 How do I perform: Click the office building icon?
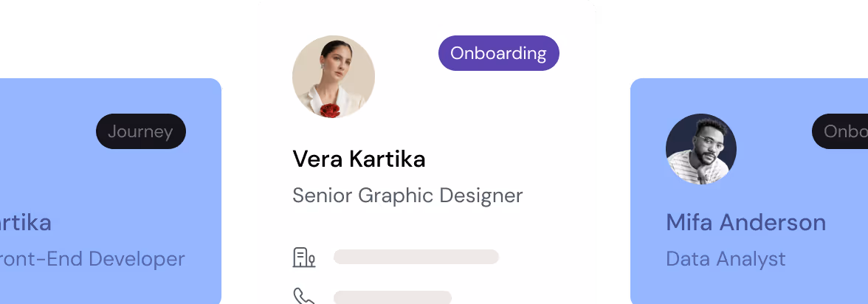(303, 258)
